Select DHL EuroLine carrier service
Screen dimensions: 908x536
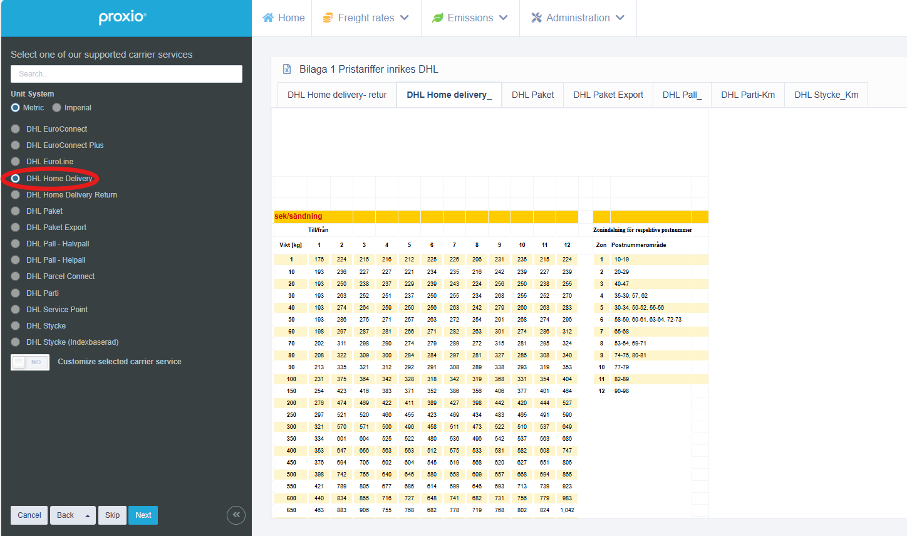pyautogui.click(x=16, y=161)
